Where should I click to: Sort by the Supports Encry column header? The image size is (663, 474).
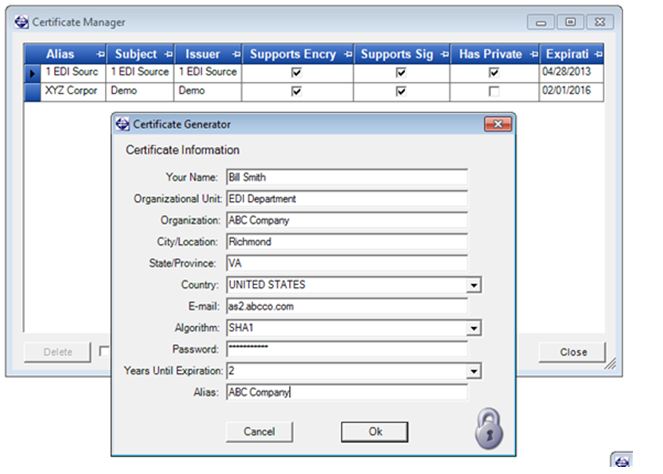click(x=290, y=54)
